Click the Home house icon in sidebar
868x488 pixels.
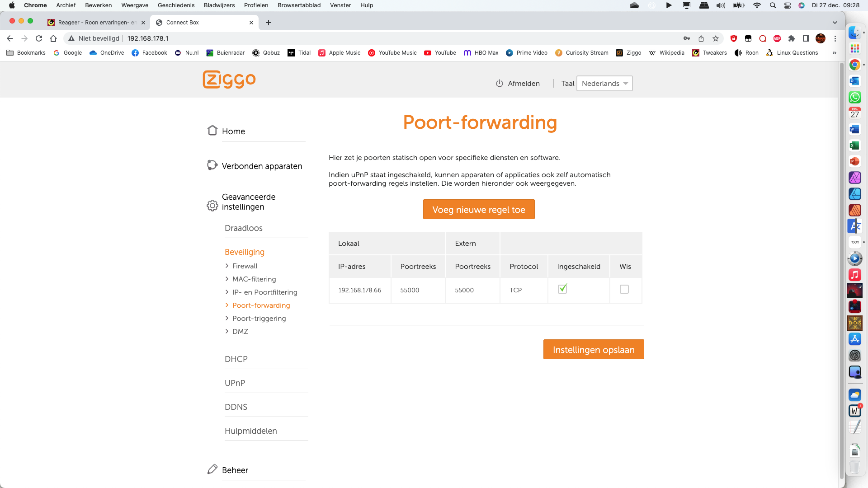(x=212, y=131)
